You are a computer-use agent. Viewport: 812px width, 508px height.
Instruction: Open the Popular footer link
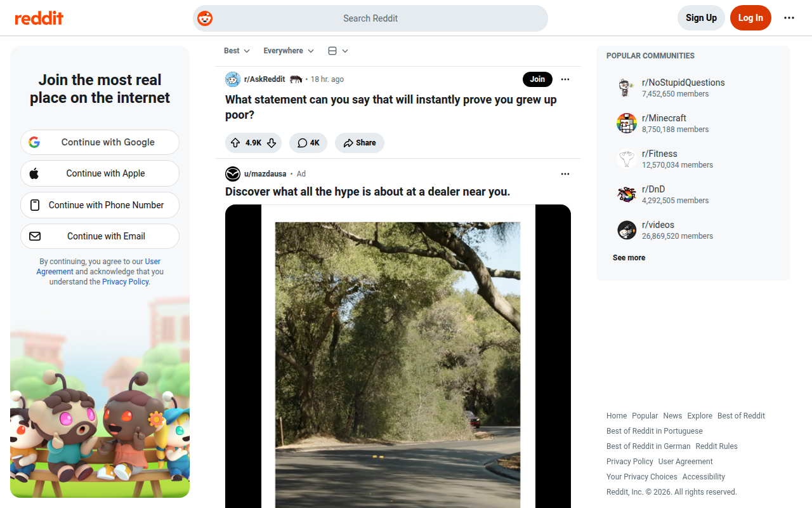point(645,416)
